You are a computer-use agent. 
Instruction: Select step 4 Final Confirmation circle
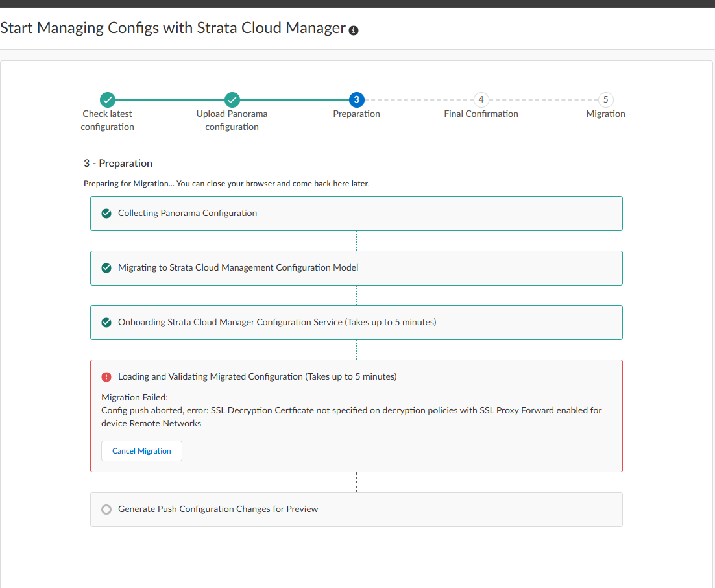pos(481,99)
